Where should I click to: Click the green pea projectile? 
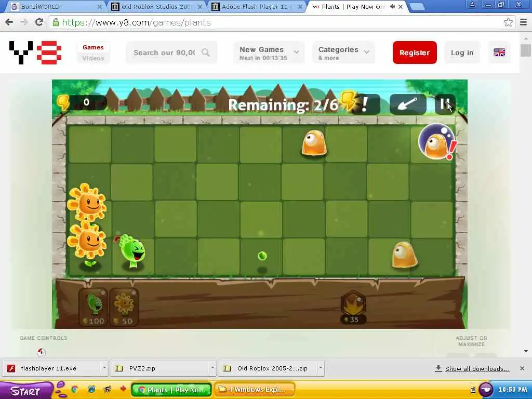[262, 256]
